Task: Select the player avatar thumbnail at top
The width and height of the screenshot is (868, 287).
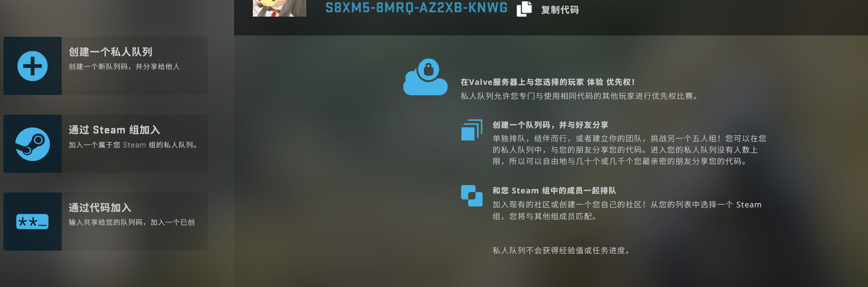Action: 280,8
